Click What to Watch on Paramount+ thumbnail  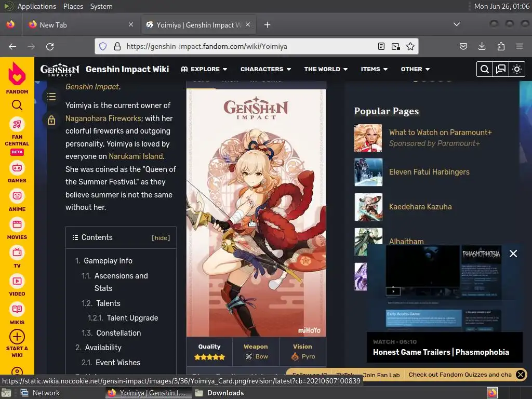368,138
